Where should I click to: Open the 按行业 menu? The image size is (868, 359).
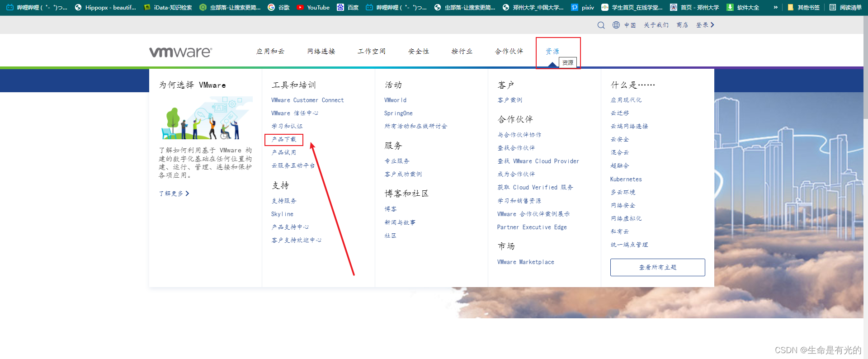click(462, 52)
